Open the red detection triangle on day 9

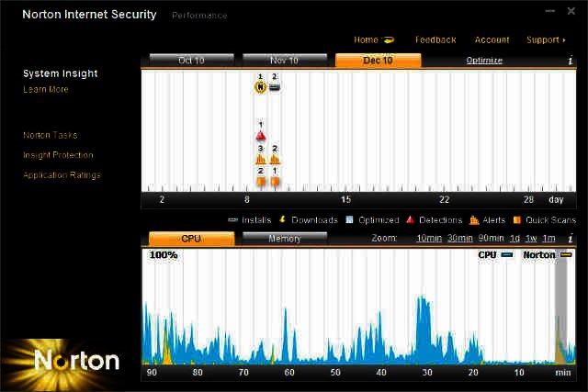261,135
